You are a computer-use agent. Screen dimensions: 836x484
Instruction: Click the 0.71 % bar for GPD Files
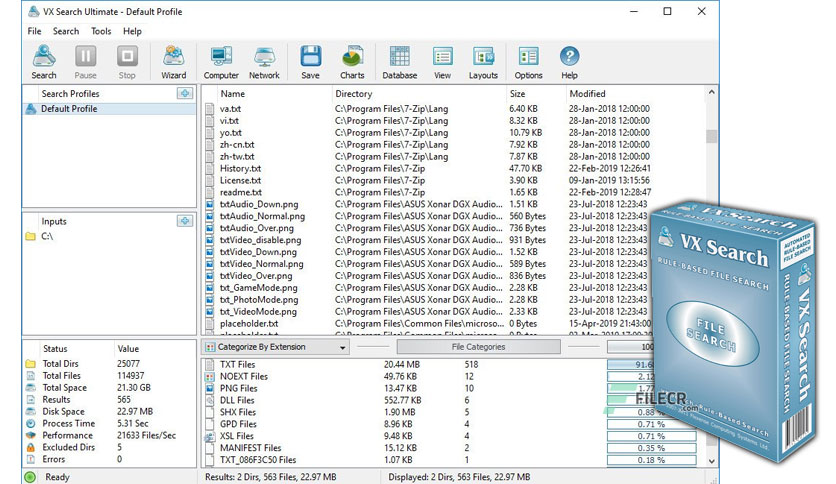click(652, 424)
